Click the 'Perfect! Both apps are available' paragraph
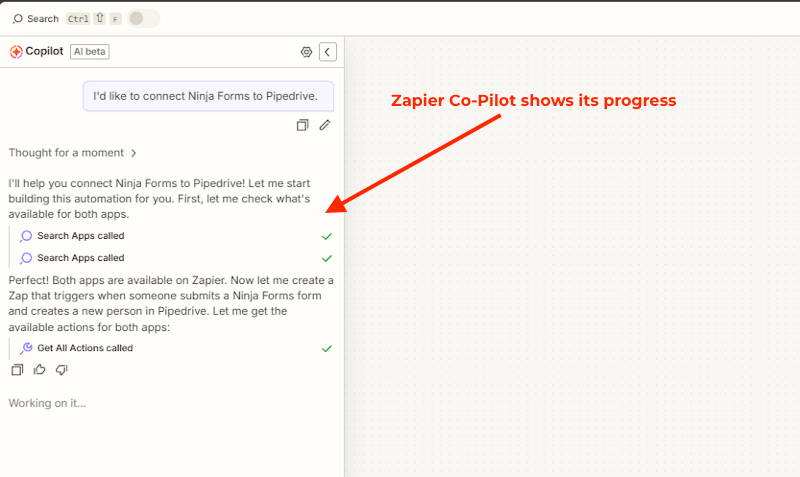 click(171, 304)
